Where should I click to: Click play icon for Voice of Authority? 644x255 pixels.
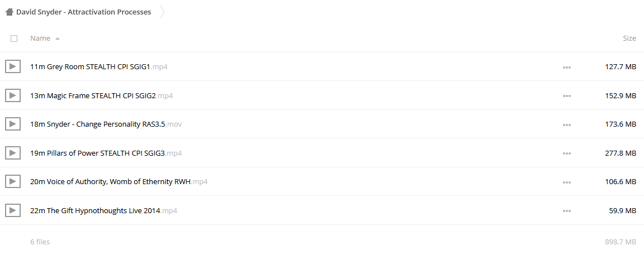(x=13, y=181)
